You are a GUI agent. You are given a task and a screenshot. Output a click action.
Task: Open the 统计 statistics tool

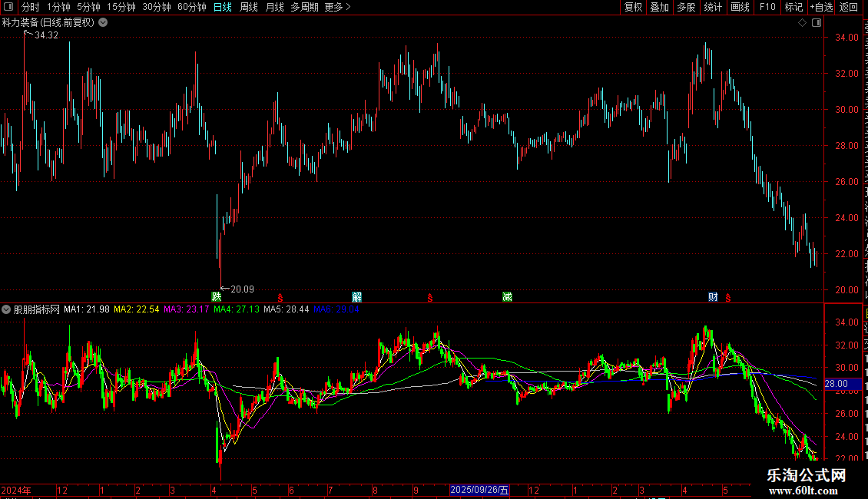click(x=712, y=7)
